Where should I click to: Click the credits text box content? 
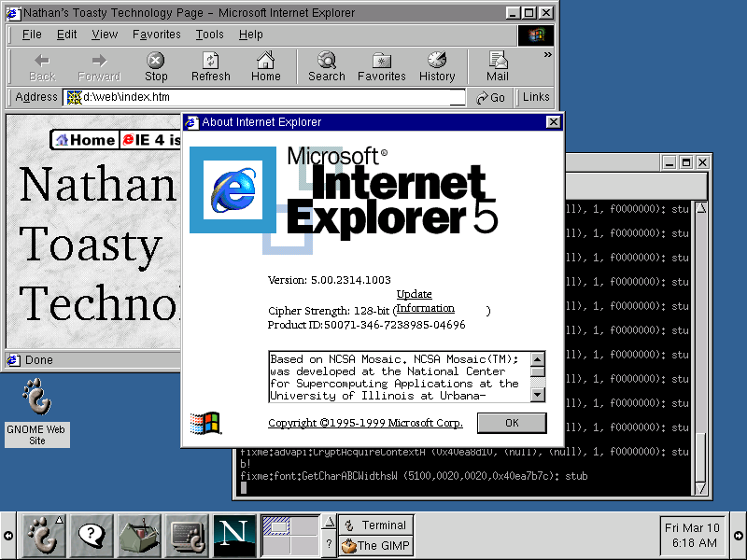point(400,377)
